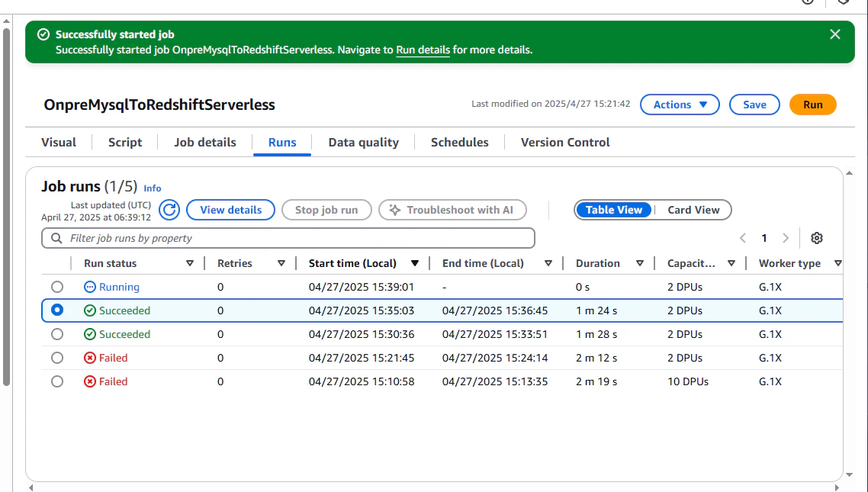Click duration 1 m 24 s cell
The width and height of the screenshot is (868, 492).
click(596, 310)
